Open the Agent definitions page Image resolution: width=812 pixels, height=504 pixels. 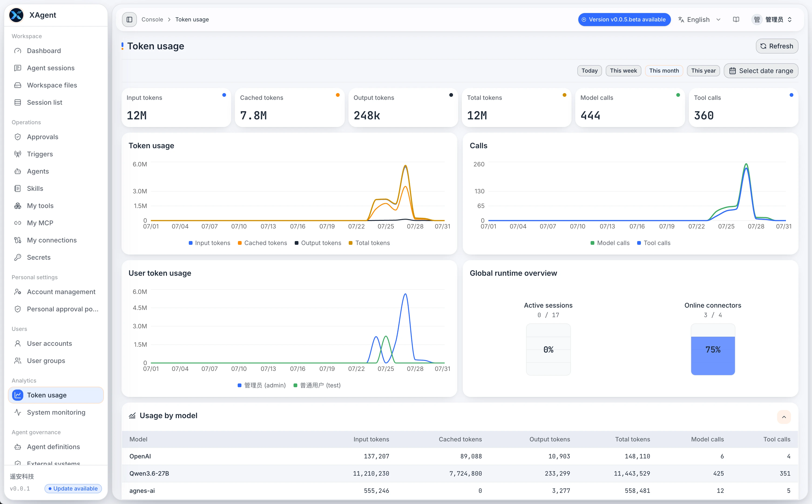[x=56, y=447]
